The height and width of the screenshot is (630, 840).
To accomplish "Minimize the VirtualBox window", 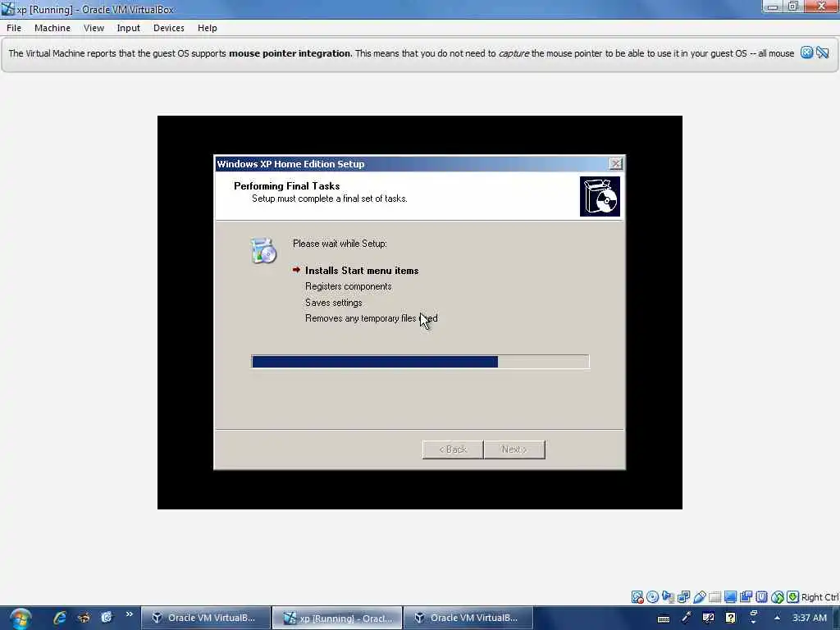I will tap(773, 7).
